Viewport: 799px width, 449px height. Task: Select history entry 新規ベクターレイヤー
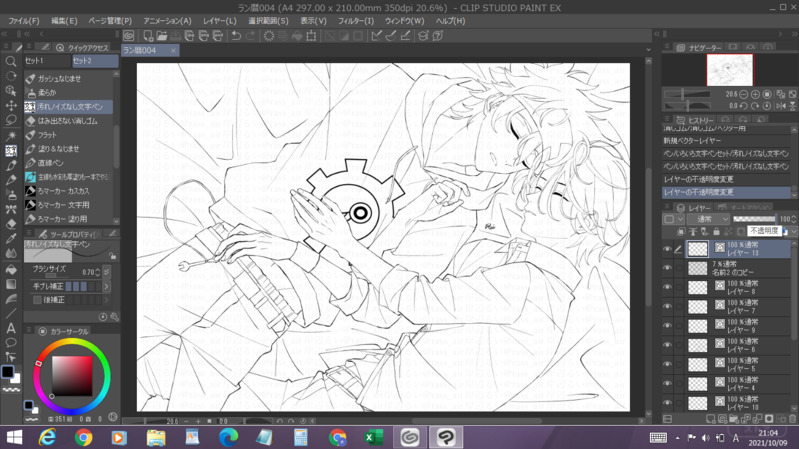point(726,141)
